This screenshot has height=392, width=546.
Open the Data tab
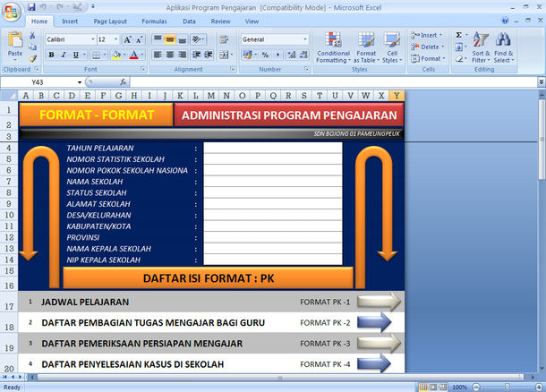tap(189, 21)
